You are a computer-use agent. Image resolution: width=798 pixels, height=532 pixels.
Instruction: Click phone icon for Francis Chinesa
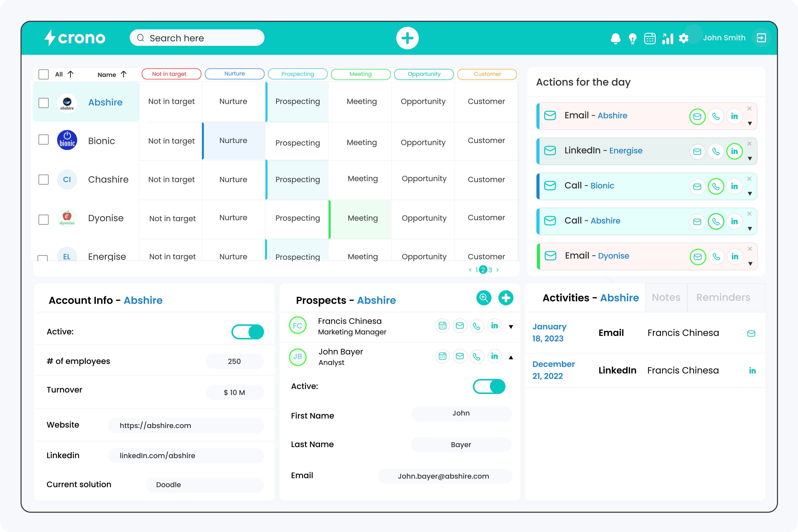[x=477, y=326]
